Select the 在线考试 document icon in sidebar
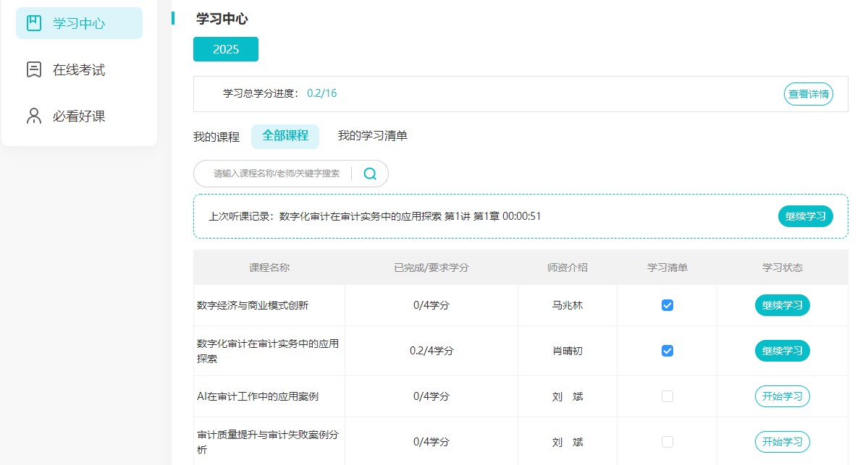The image size is (868, 465). (x=33, y=69)
